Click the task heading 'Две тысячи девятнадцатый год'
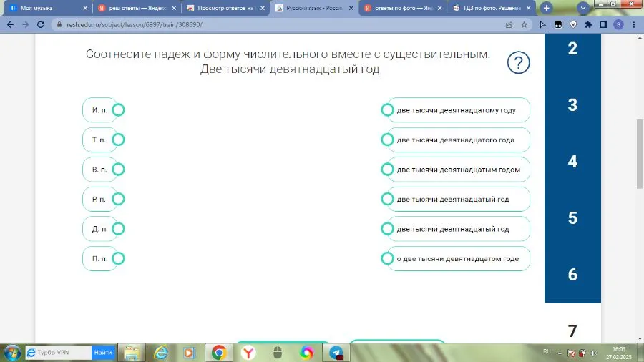Viewport: 644px width, 362px height. 290,69
